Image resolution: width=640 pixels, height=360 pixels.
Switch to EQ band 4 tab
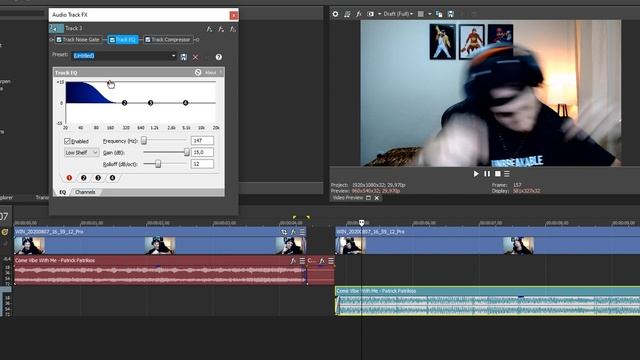[x=112, y=178]
